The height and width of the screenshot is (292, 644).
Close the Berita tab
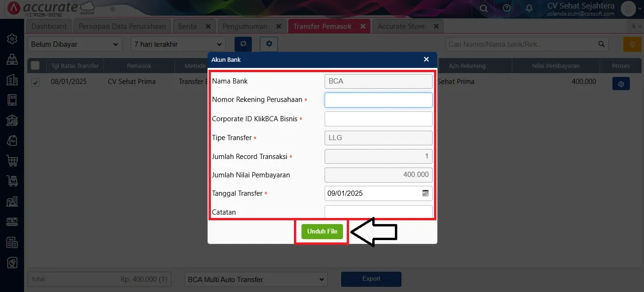[208, 26]
